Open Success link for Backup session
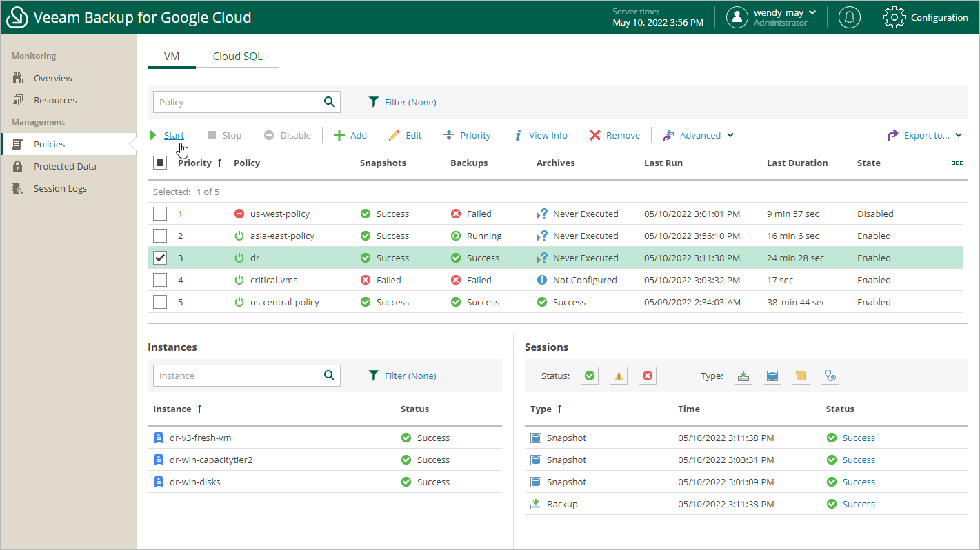 click(859, 504)
